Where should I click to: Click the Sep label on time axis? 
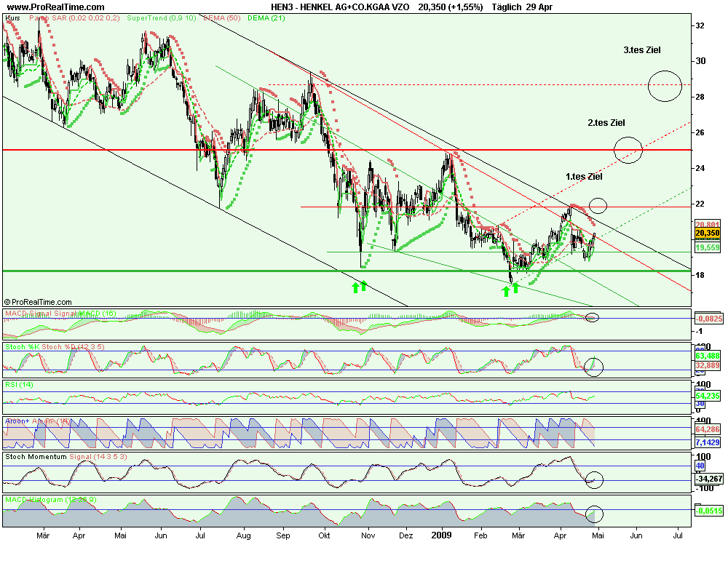[283, 535]
